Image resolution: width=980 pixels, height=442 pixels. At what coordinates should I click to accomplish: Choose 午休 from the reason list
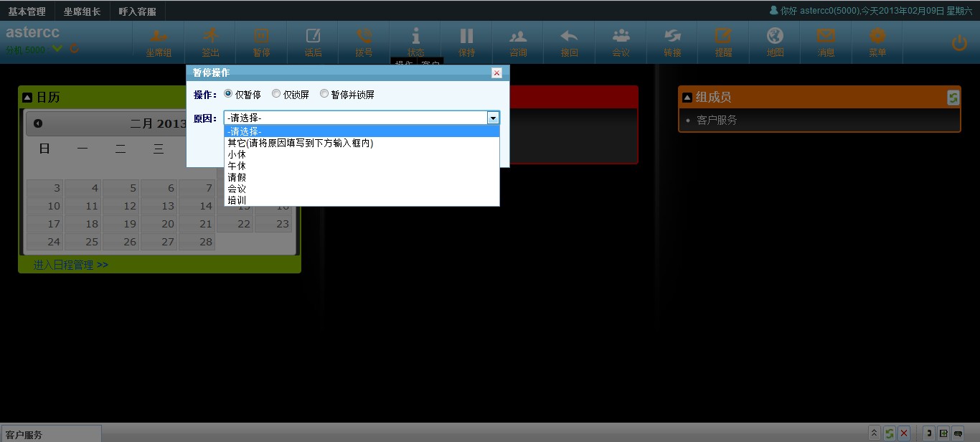coord(237,166)
